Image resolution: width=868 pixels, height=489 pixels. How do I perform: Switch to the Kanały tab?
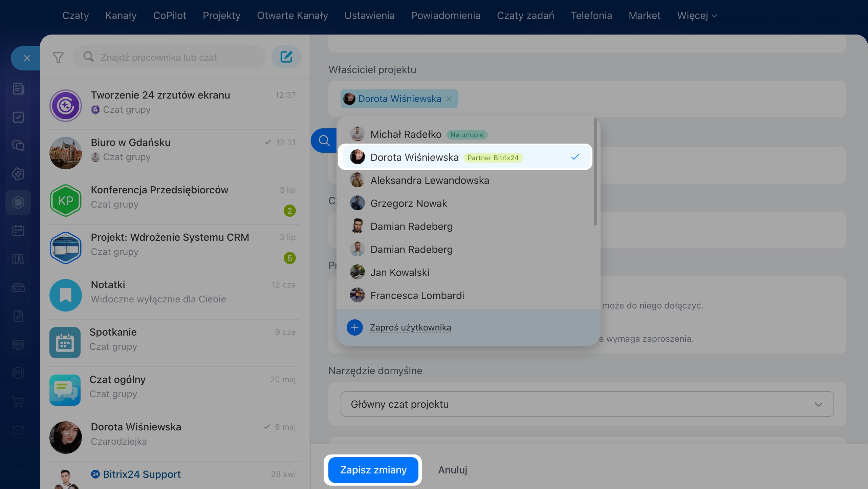pyautogui.click(x=121, y=16)
